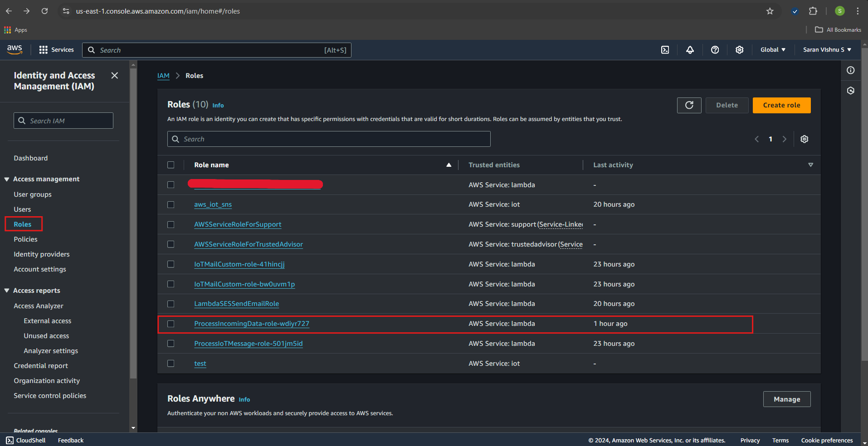The height and width of the screenshot is (446, 868).
Task: Open CloudShell from the top navigation bar
Action: (x=665, y=50)
